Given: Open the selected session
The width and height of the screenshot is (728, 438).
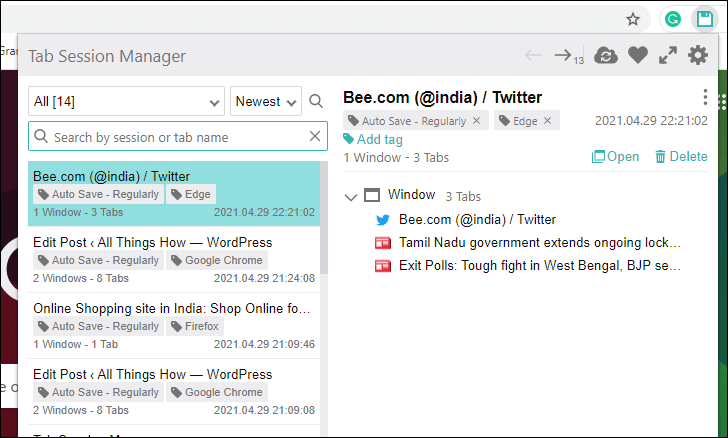Looking at the screenshot, I should [615, 157].
